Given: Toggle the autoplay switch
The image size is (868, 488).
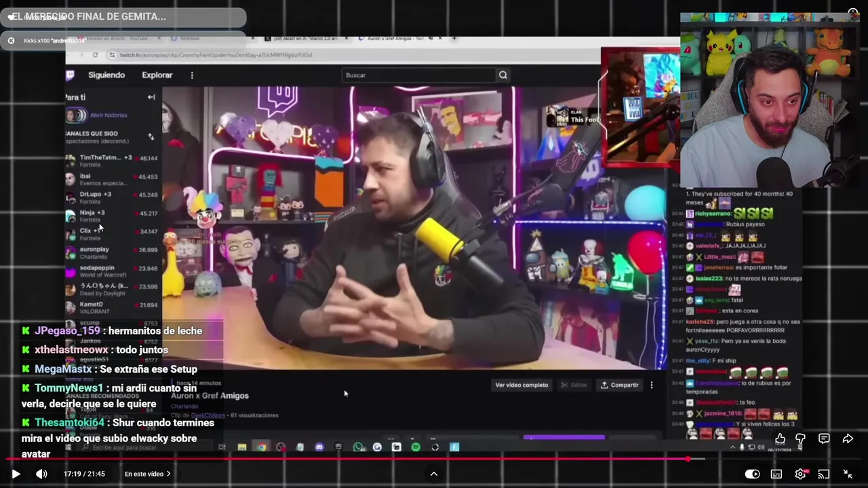Looking at the screenshot, I should 753,474.
